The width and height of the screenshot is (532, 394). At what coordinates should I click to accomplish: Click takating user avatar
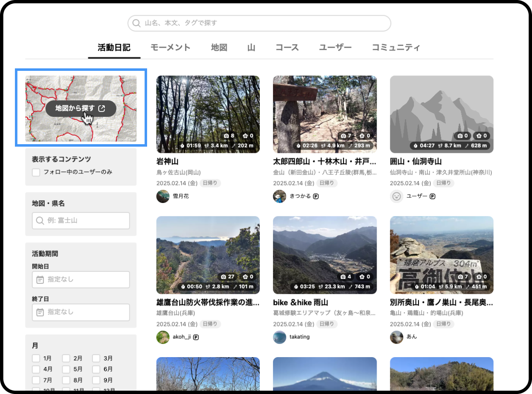280,337
